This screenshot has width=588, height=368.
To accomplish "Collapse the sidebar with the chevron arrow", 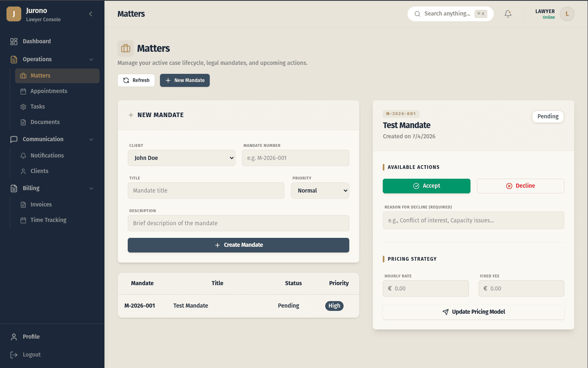I will coord(91,14).
